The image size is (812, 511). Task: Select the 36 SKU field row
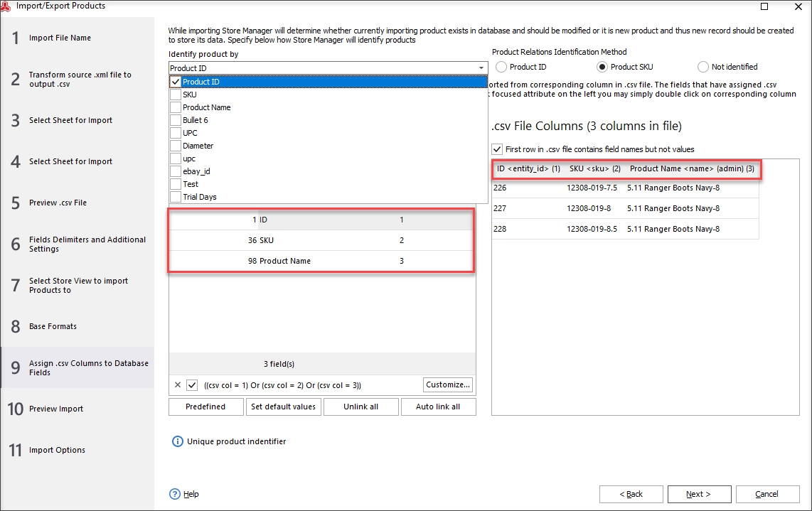click(x=321, y=240)
